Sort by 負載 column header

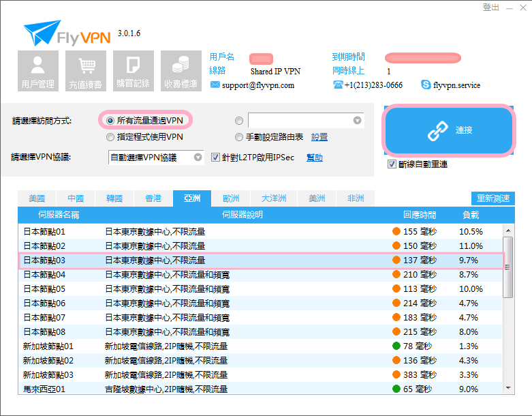click(471, 215)
